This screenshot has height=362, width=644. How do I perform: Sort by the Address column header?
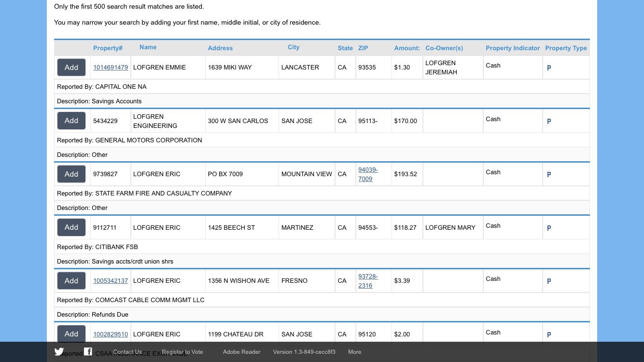coord(220,48)
